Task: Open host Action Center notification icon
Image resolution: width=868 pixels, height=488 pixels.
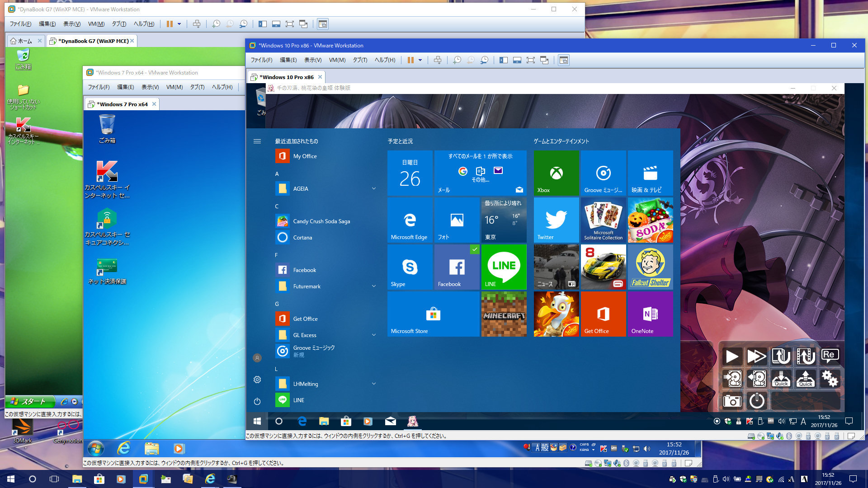Action: (x=853, y=479)
